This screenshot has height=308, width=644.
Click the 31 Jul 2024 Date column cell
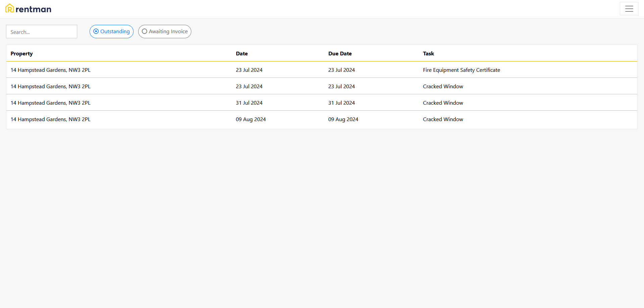[249, 103]
